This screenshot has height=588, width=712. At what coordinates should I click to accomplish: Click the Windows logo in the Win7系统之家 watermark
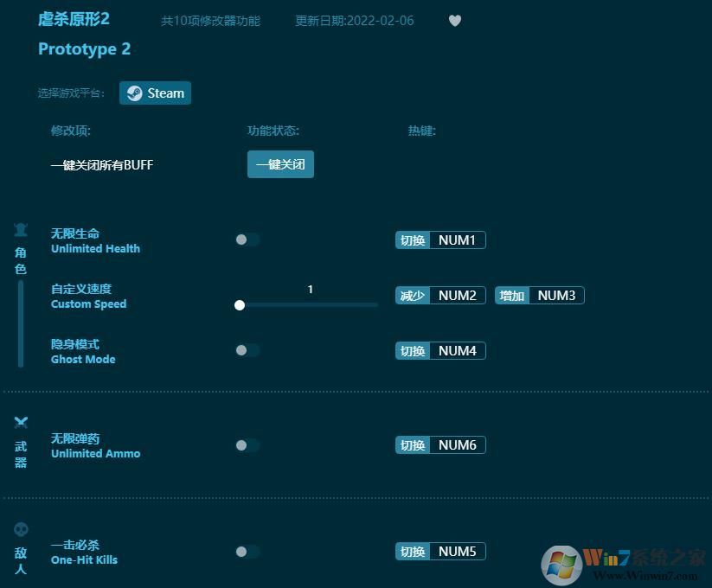(x=562, y=562)
